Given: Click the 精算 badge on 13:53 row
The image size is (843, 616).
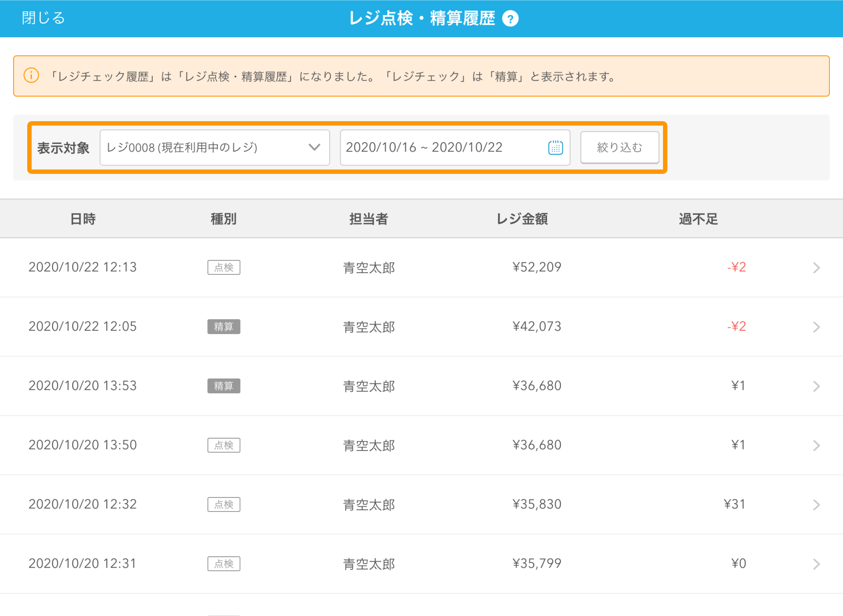Looking at the screenshot, I should tap(224, 386).
